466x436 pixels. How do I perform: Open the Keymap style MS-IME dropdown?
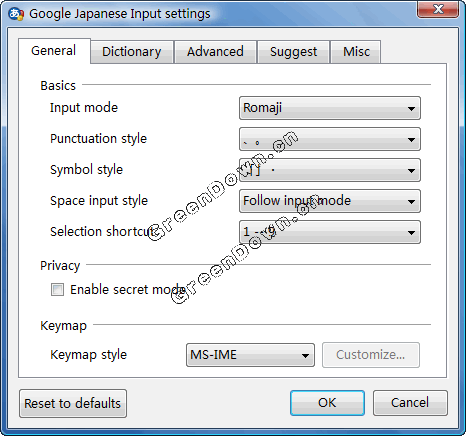coord(250,355)
